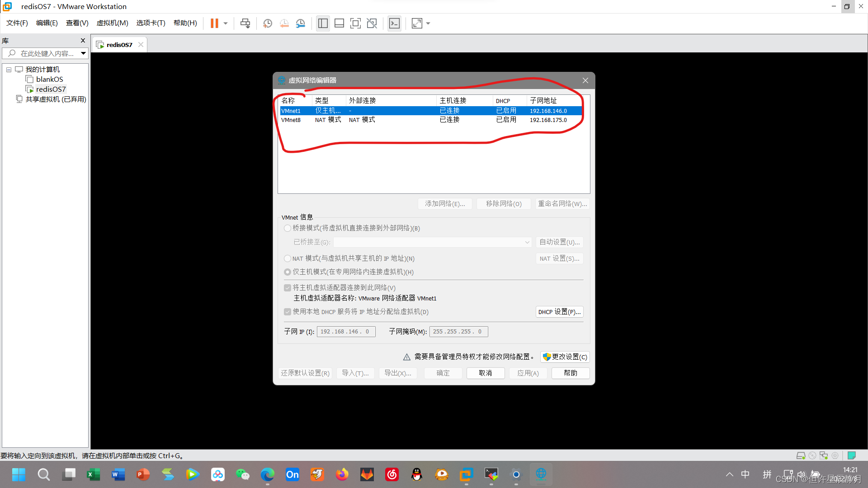Open taskbar search icon

(x=43, y=474)
